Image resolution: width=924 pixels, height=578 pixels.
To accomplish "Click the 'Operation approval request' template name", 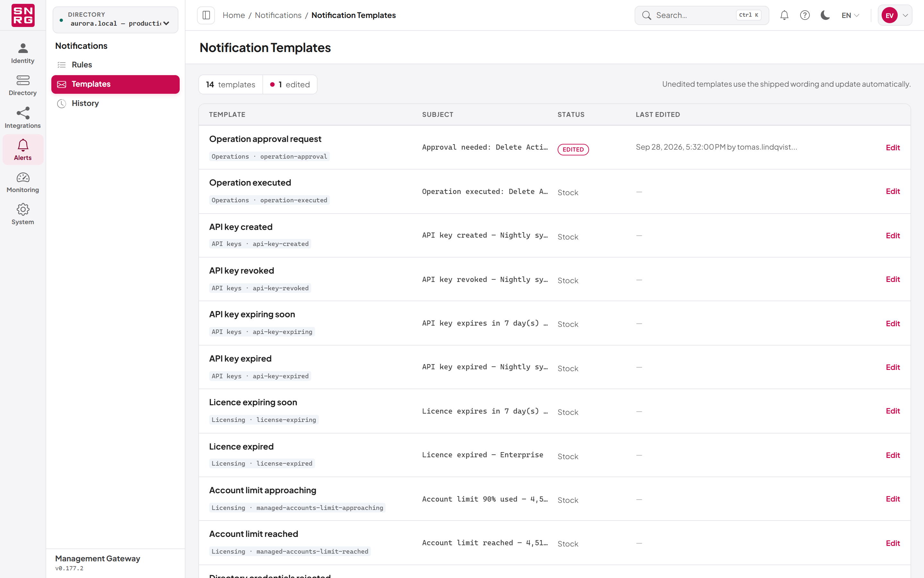I will (x=265, y=139).
